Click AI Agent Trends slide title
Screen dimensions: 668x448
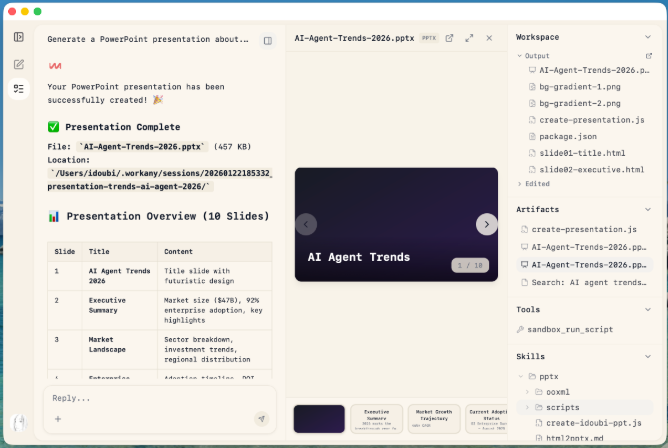click(x=359, y=257)
